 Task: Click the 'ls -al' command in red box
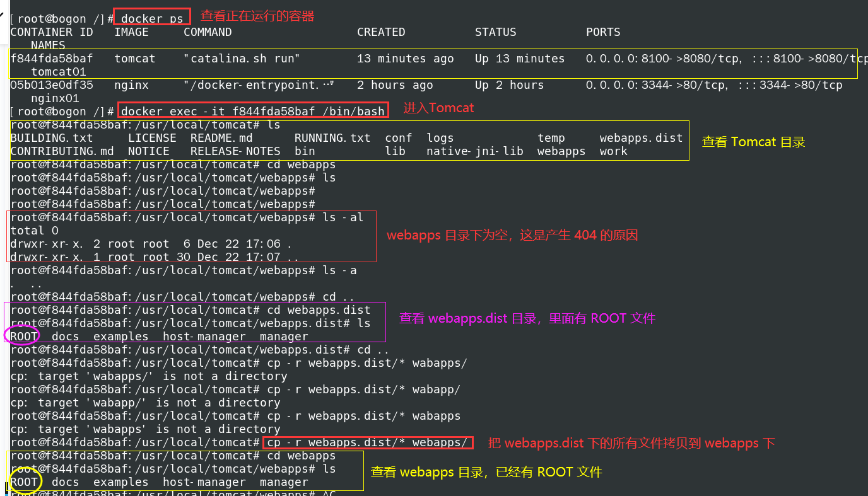[343, 217]
